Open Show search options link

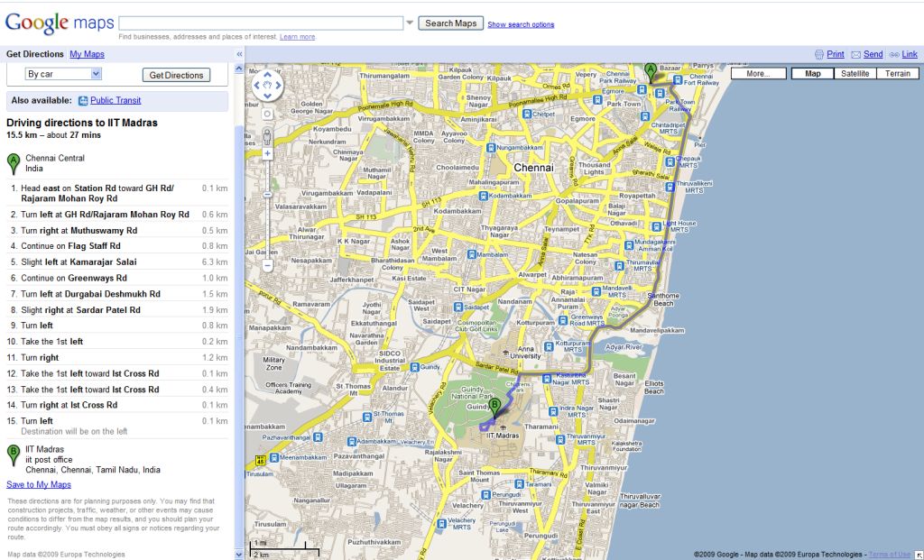521,24
